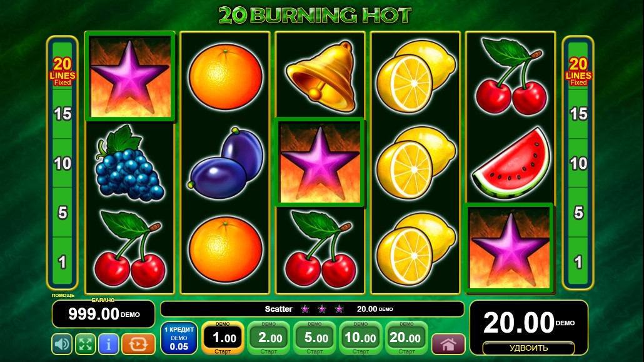
Task: Click the blue grapes symbol
Action: tap(129, 164)
